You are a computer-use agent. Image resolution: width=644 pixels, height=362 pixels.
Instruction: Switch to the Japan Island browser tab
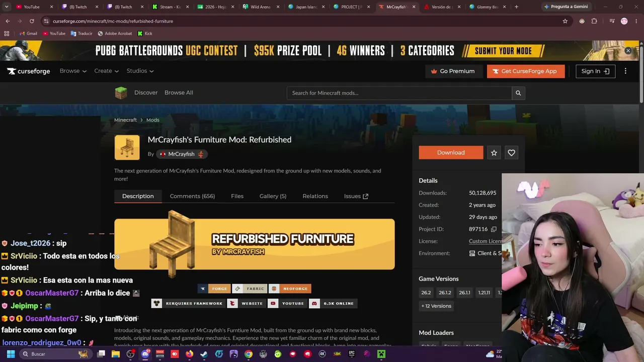(x=306, y=7)
